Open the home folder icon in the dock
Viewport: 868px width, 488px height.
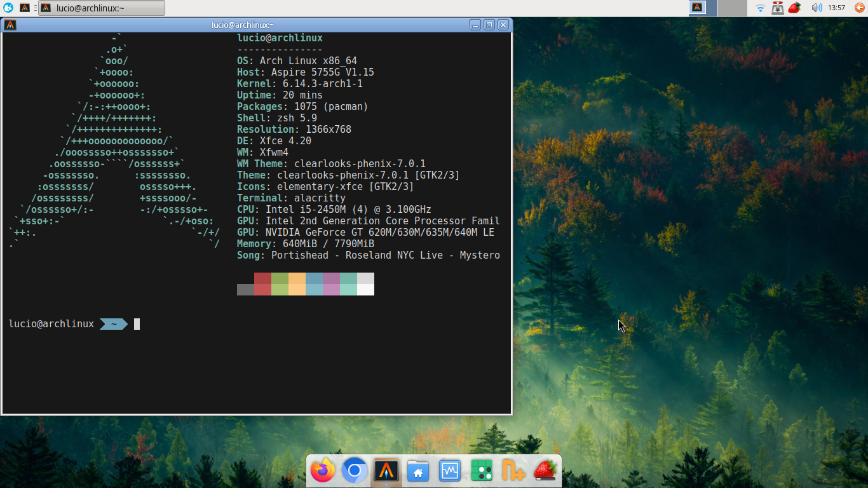pos(418,471)
